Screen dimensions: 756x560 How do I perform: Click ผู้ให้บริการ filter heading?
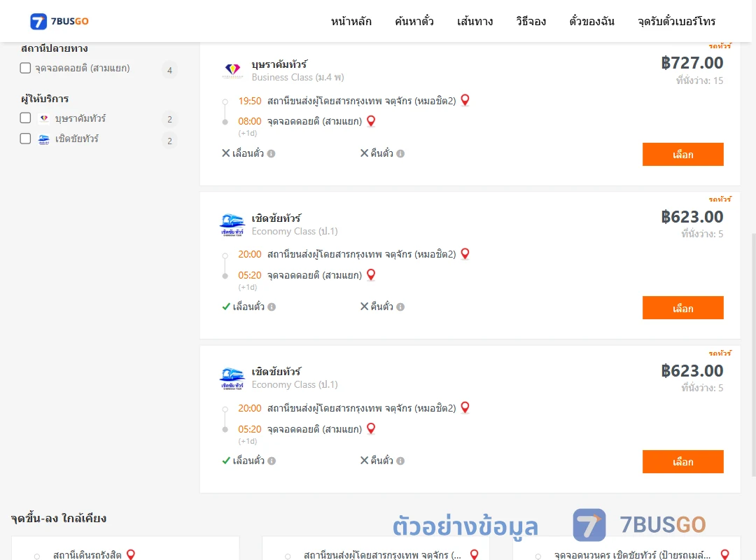(x=45, y=99)
